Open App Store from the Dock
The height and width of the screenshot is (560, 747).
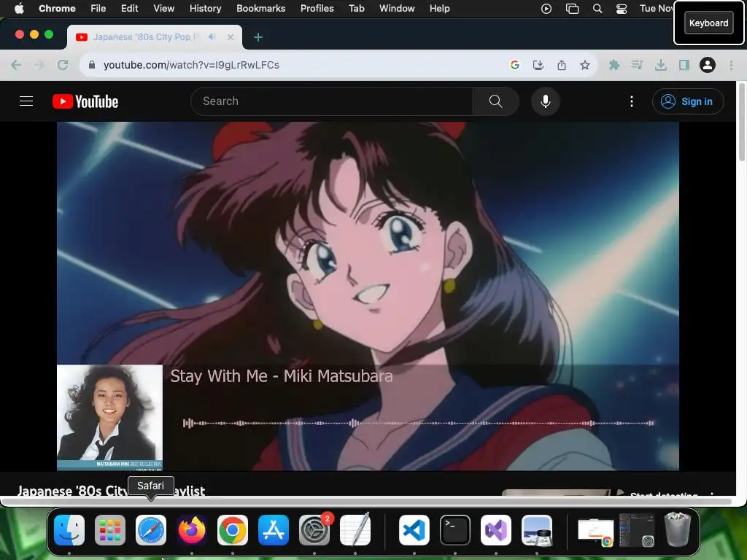274,530
